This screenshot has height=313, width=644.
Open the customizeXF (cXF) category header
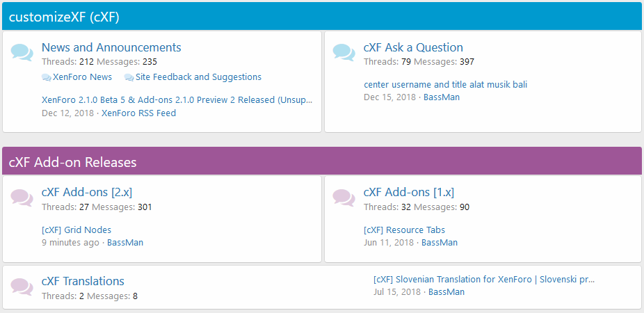click(x=64, y=17)
